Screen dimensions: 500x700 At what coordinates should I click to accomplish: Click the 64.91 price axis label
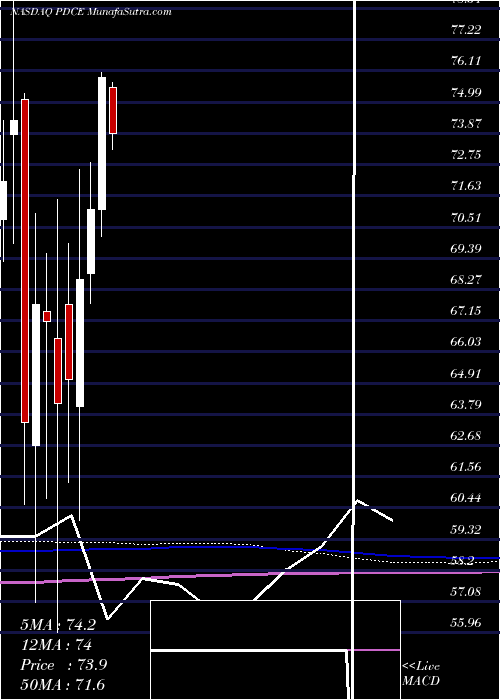pyautogui.click(x=466, y=373)
